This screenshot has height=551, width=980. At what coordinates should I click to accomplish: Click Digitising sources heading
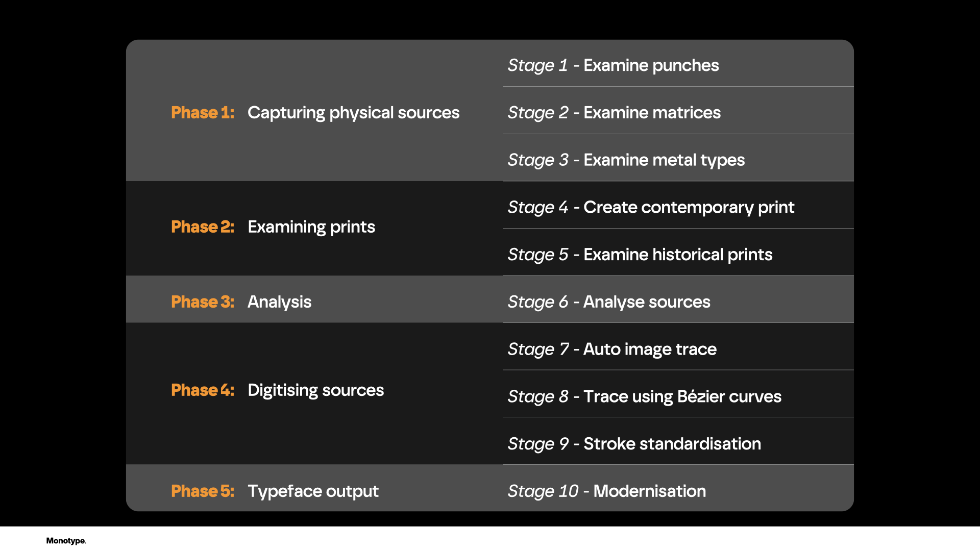click(x=316, y=390)
